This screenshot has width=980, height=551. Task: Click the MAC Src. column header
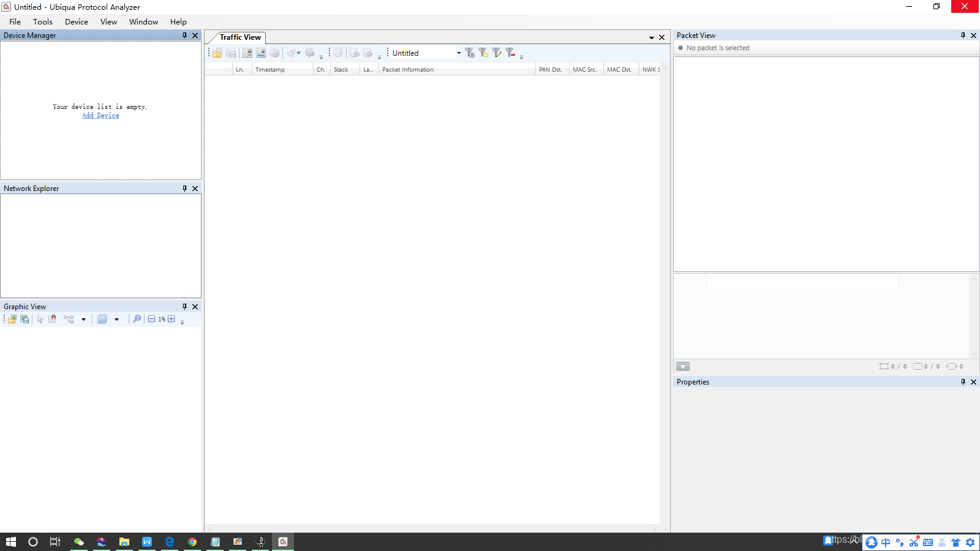tap(586, 70)
